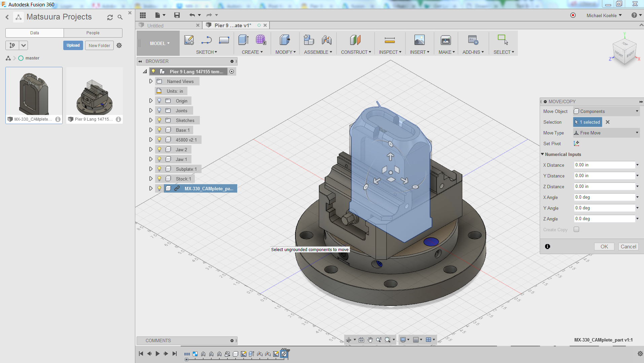Open the Move Type dropdown
This screenshot has height=363, width=644.
(606, 133)
